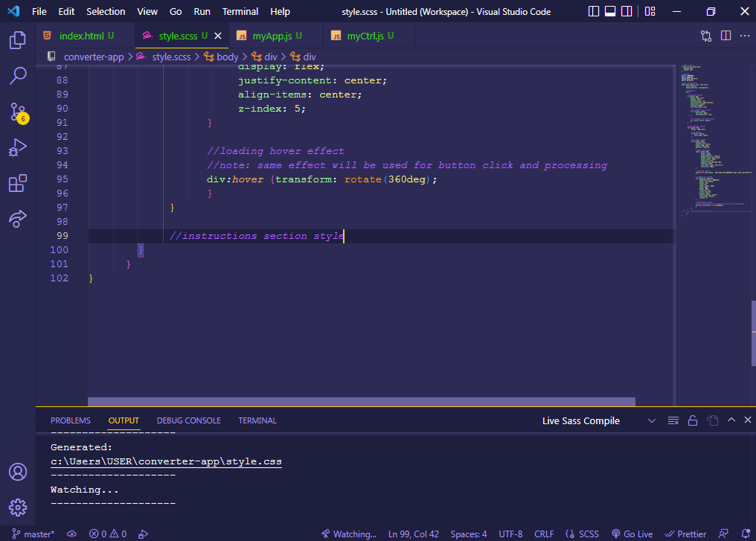Image resolution: width=756 pixels, height=541 pixels.
Task: Open notifications bell icon
Action: [746, 534]
